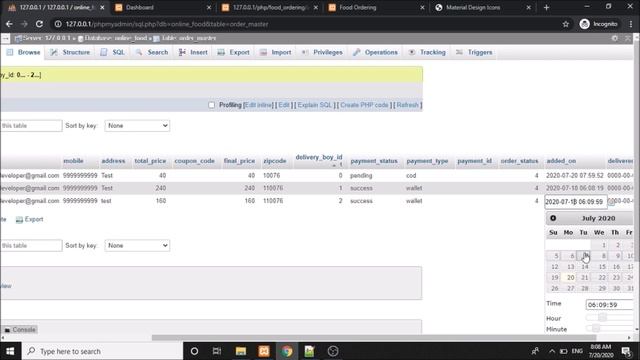This screenshot has width=640, height=360.
Task: Go to previous month in datepicker
Action: click(x=553, y=218)
